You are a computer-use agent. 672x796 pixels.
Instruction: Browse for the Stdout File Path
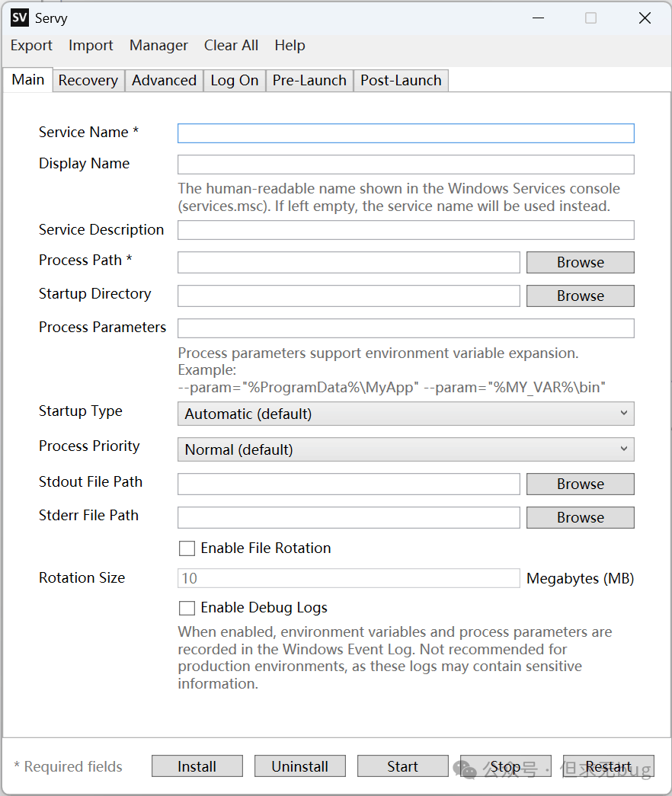pos(580,484)
